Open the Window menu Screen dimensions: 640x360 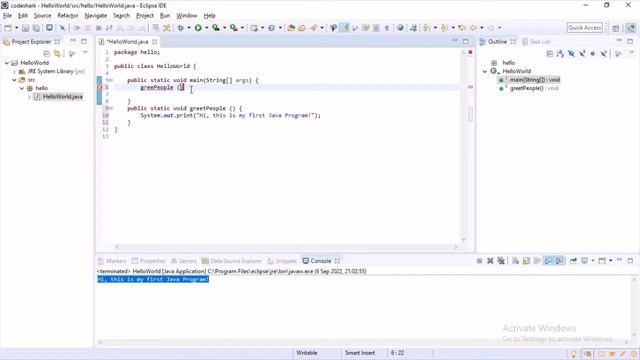187,16
